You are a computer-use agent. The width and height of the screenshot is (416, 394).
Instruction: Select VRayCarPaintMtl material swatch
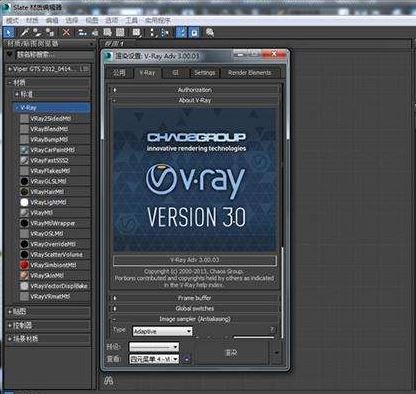24,150
